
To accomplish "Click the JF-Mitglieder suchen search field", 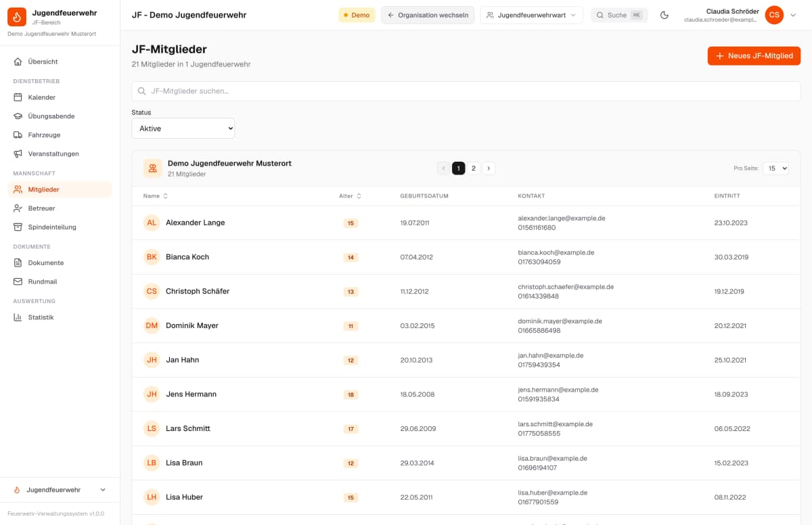I will [x=466, y=91].
